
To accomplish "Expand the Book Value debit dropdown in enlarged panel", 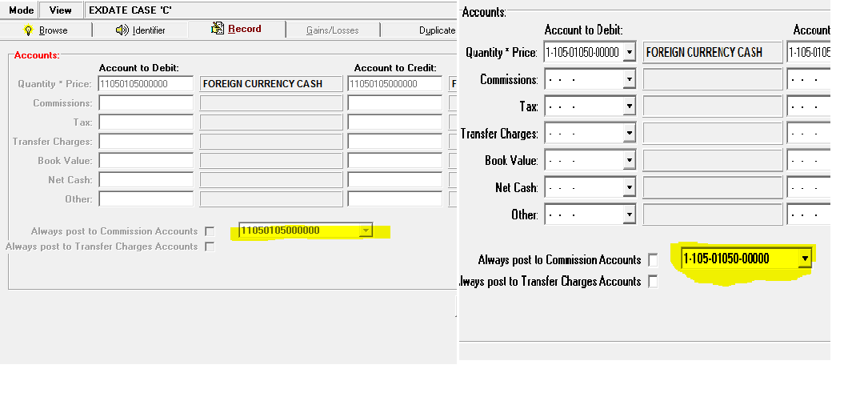I will pyautogui.click(x=630, y=161).
